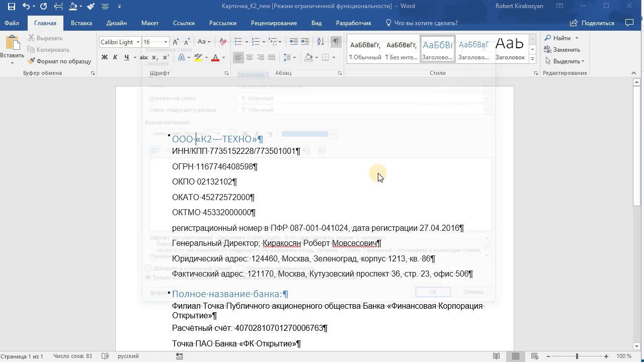Image resolution: width=644 pixels, height=362 pixels.
Task: Switch to the Дизайн tab
Action: click(x=117, y=23)
